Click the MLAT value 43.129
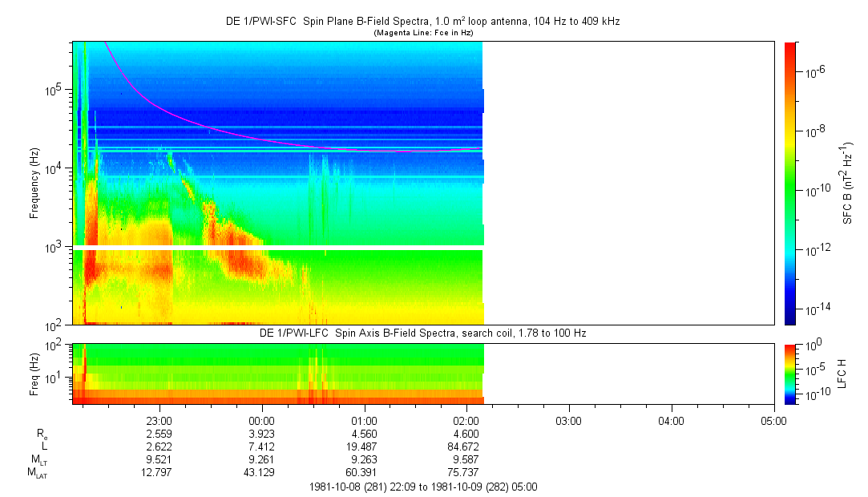This screenshot has height=497, width=868. [x=259, y=473]
